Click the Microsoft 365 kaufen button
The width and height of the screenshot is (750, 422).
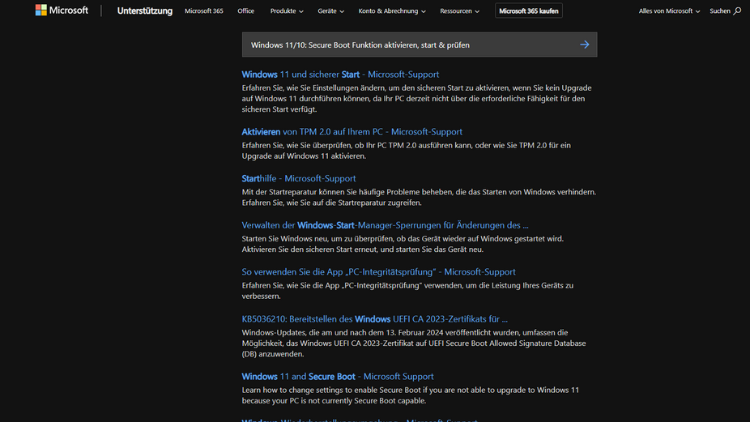pyautogui.click(x=529, y=11)
